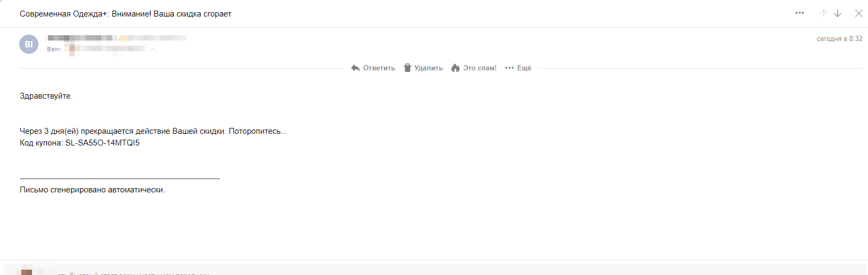The image size is (868, 275).
Task: Go to the next message with down arrow
Action: [838, 13]
